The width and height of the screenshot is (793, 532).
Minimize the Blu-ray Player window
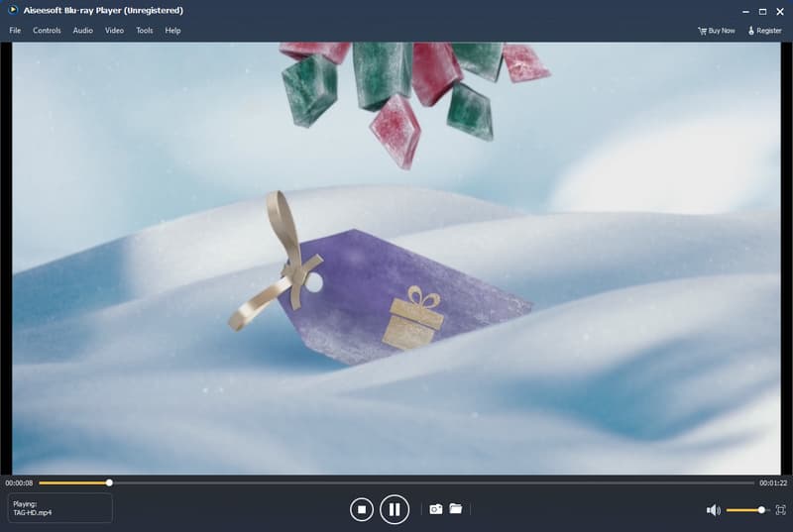pyautogui.click(x=746, y=11)
